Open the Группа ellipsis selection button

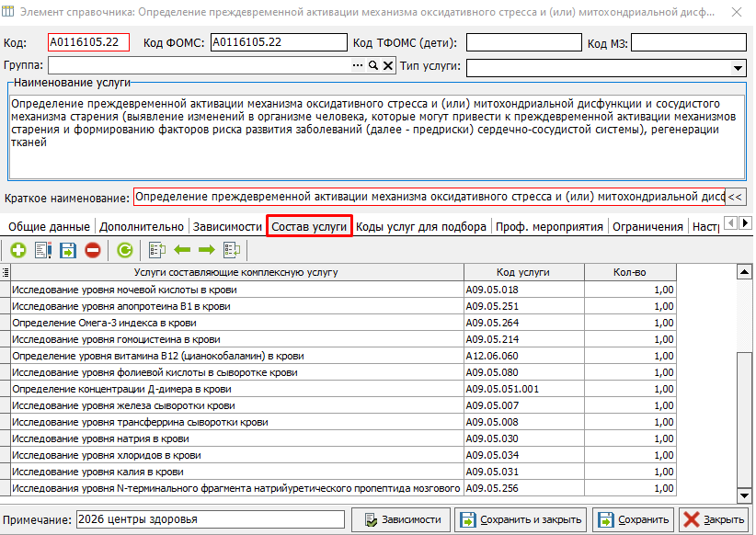(358, 66)
